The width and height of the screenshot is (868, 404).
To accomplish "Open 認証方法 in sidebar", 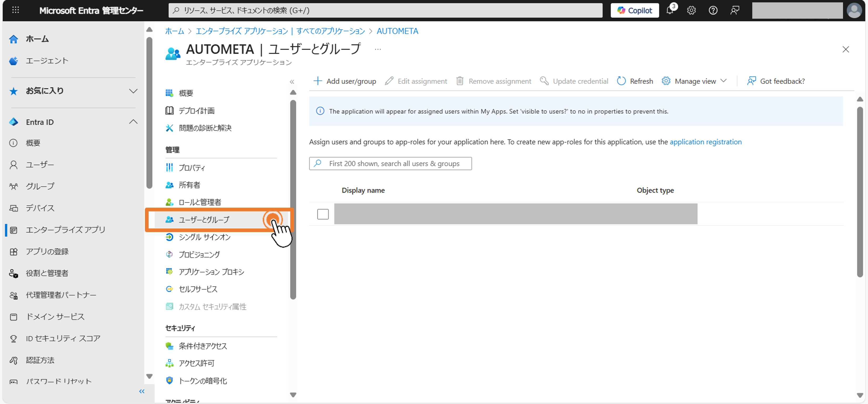I will pos(40,360).
